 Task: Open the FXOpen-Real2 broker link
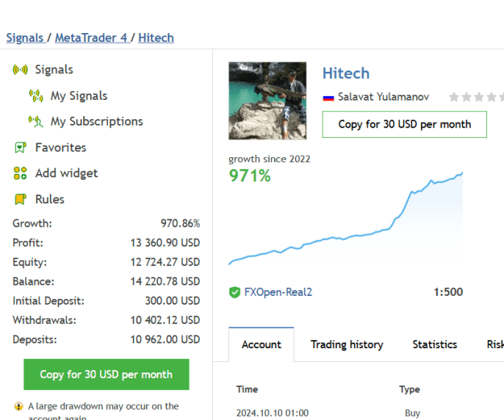click(278, 292)
